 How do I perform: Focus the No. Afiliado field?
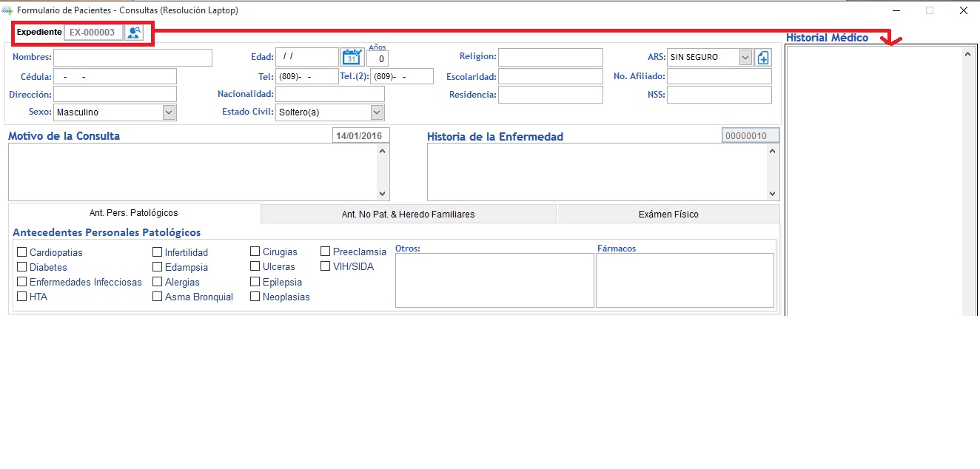click(719, 76)
